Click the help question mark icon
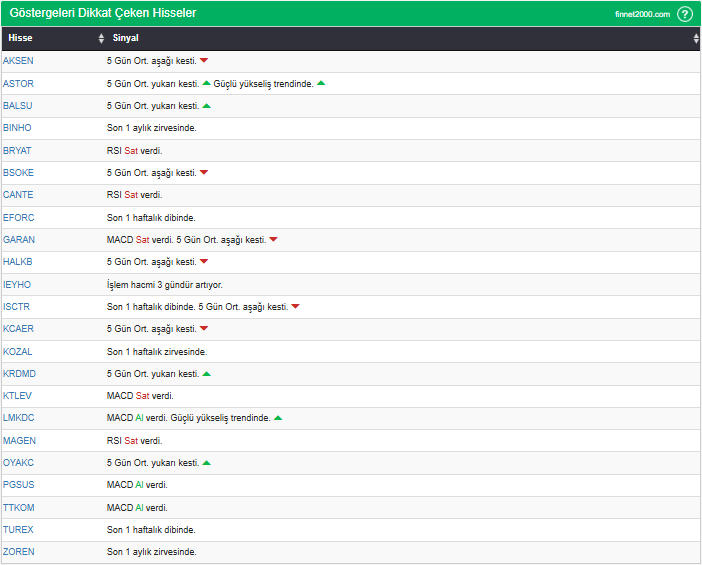 685,14
